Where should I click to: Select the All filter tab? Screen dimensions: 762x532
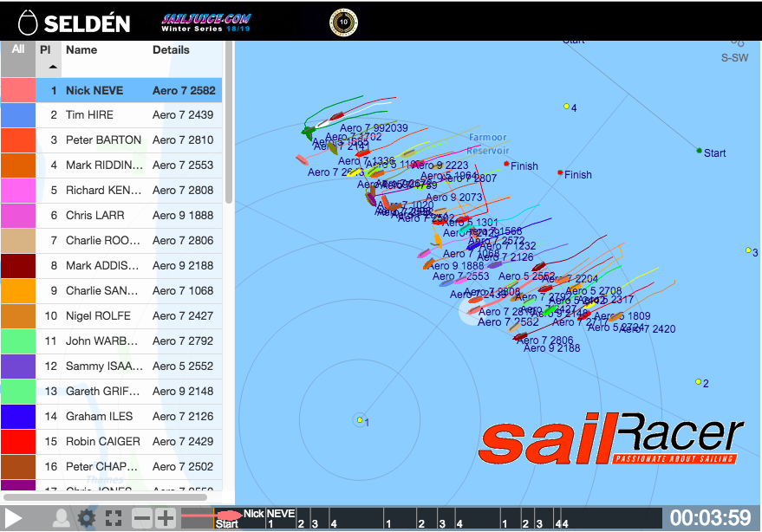click(18, 59)
